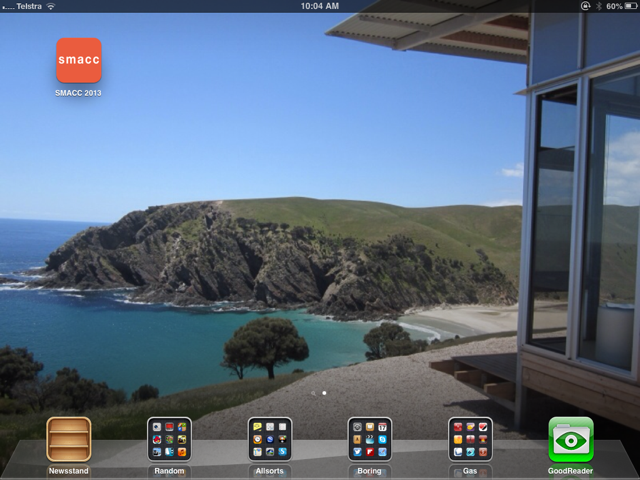Open the Boring folder
640x480 pixels.
[370, 439]
